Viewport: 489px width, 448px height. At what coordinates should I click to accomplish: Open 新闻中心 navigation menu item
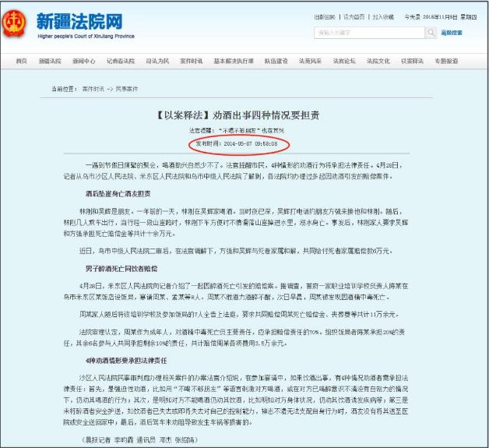point(83,61)
